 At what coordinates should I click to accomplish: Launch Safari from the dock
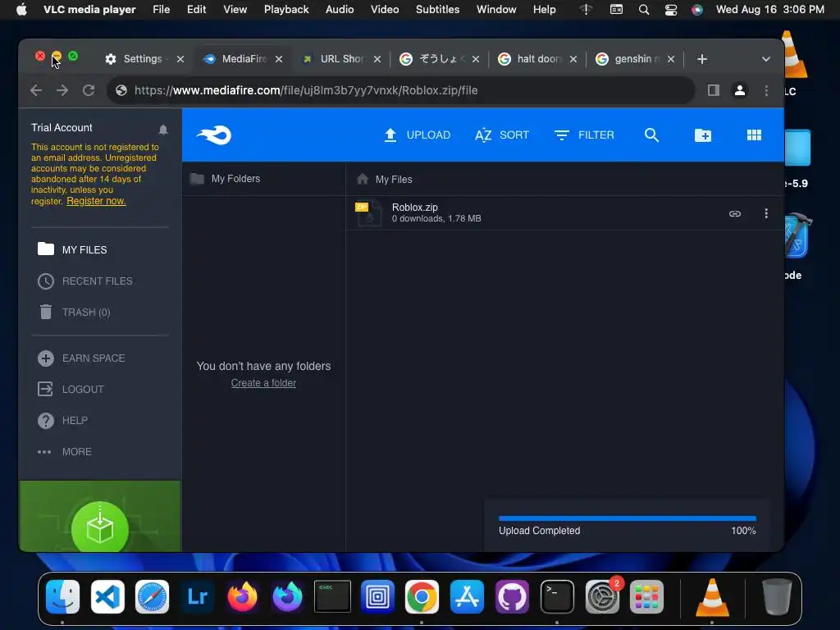(152, 596)
